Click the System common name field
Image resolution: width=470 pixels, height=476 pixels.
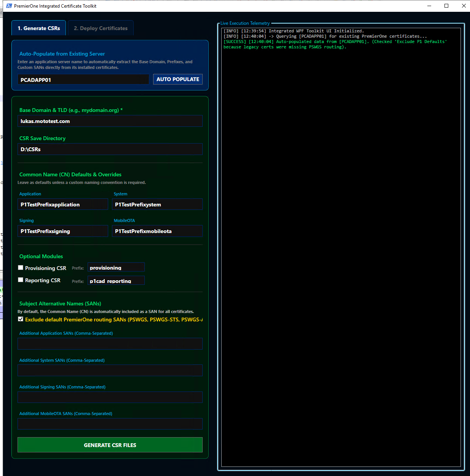coord(157,204)
